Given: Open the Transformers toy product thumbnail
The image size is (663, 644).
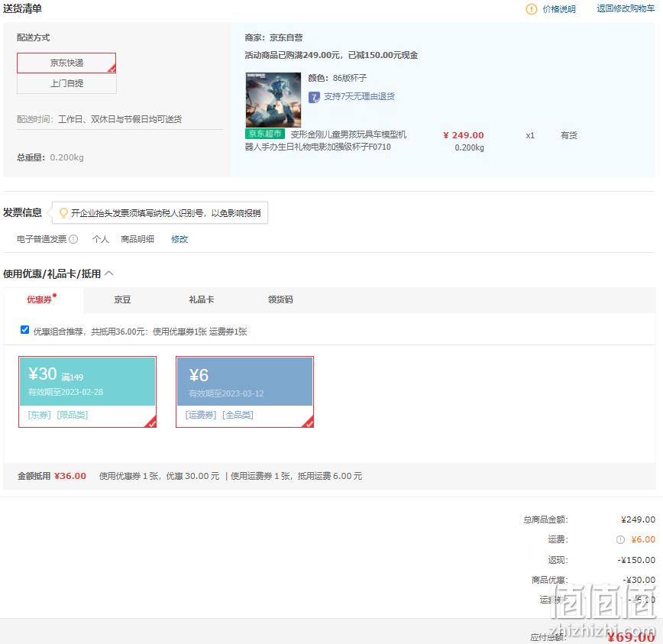Looking at the screenshot, I should 273,100.
